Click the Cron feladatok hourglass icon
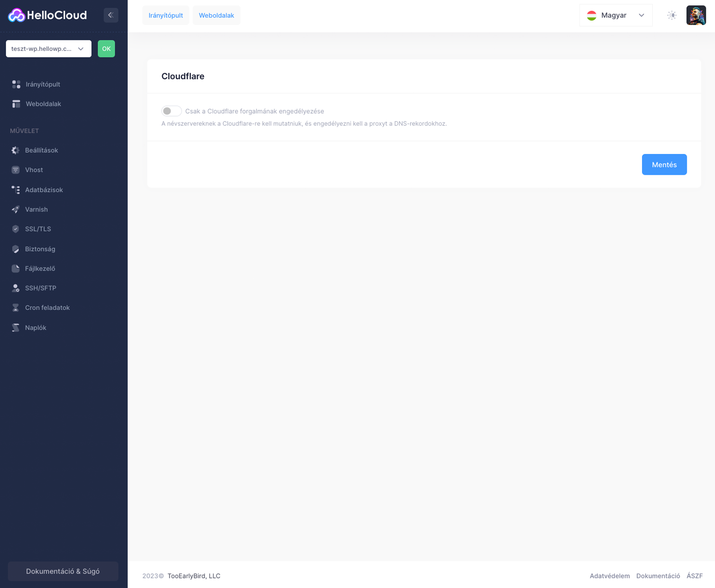Image resolution: width=715 pixels, height=588 pixels. pyautogui.click(x=16, y=308)
